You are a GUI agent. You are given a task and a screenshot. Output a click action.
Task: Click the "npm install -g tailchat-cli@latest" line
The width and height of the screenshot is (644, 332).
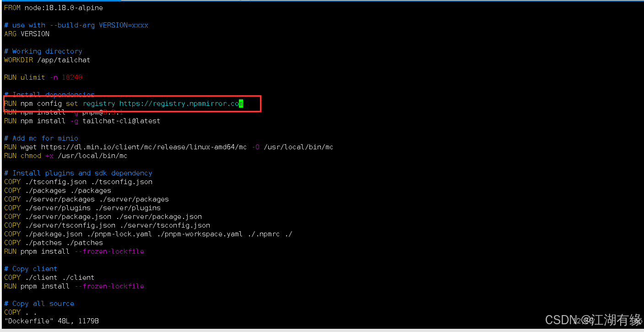(x=82, y=121)
